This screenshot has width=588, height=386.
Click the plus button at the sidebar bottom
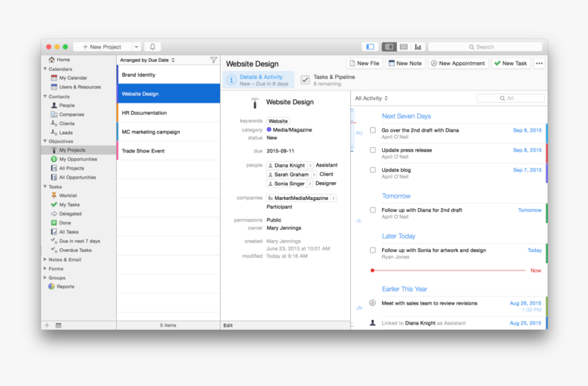(x=47, y=326)
